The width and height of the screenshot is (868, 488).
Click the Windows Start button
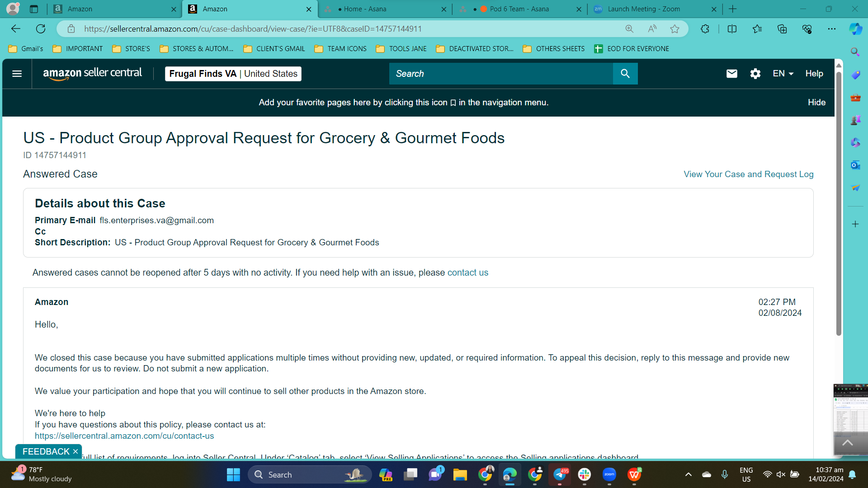coord(233,474)
